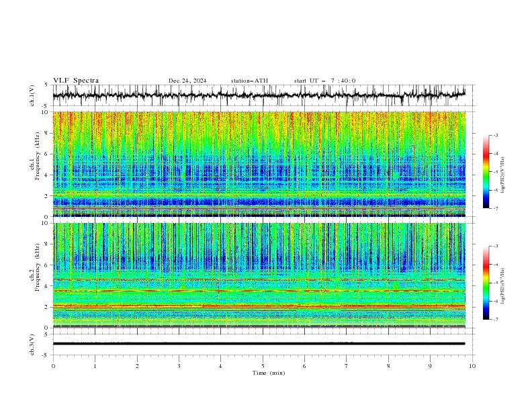Click the ch.2 "Frequency (kHz)" axis label
This screenshot has height=411, width=532.
[38, 267]
